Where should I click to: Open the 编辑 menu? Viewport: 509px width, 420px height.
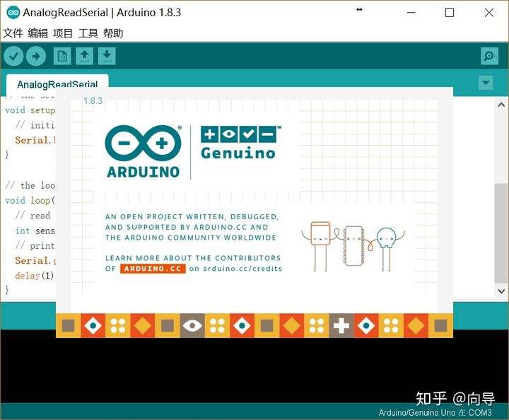[37, 33]
